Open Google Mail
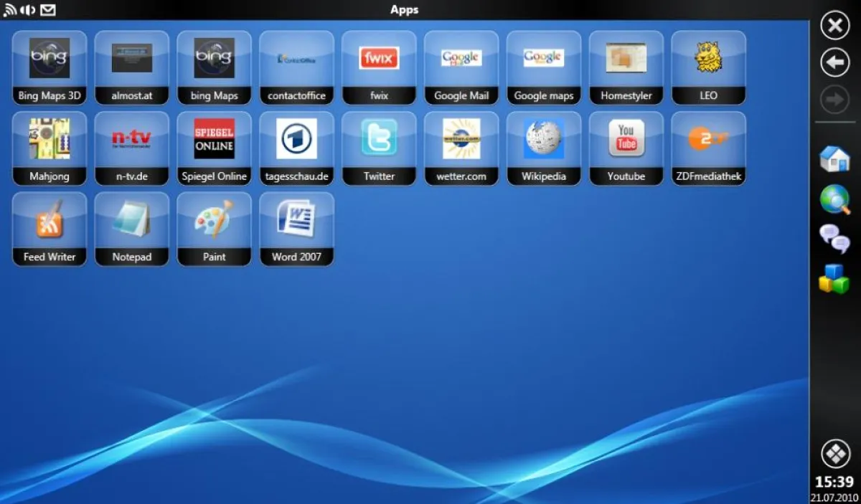The width and height of the screenshot is (861, 504). (461, 68)
